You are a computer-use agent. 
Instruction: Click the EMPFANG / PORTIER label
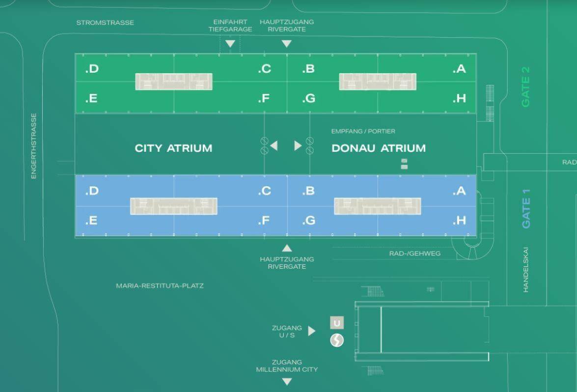pos(363,131)
